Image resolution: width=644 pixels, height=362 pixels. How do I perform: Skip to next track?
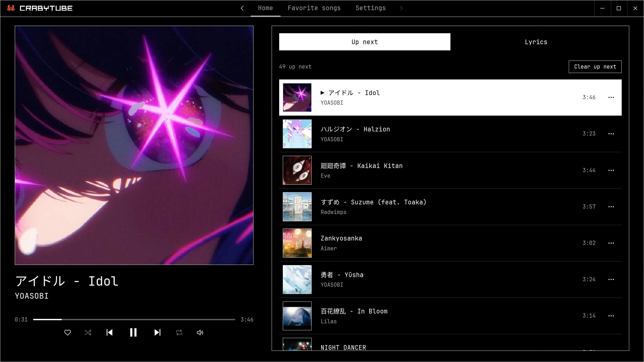click(x=157, y=332)
